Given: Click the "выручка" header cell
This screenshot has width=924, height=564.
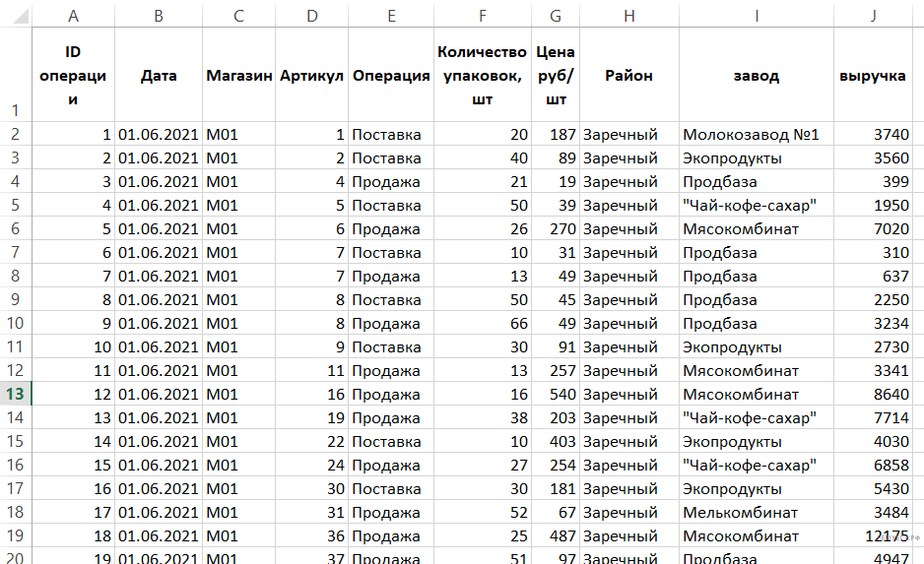Looking at the screenshot, I should (x=873, y=76).
